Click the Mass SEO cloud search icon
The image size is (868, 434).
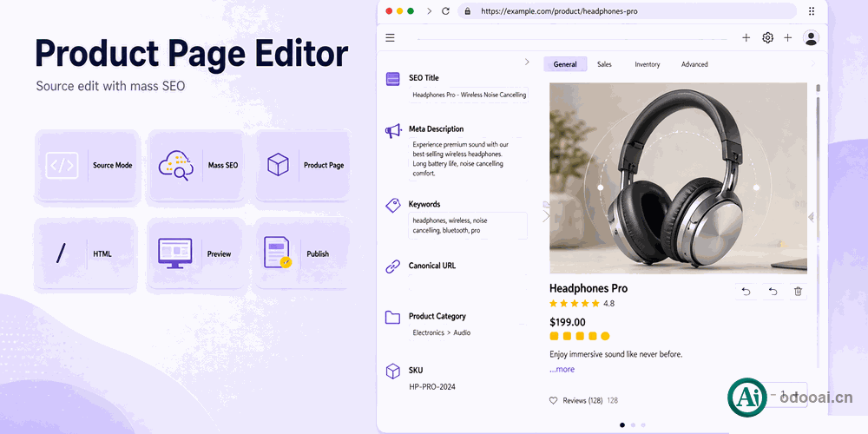(x=176, y=165)
